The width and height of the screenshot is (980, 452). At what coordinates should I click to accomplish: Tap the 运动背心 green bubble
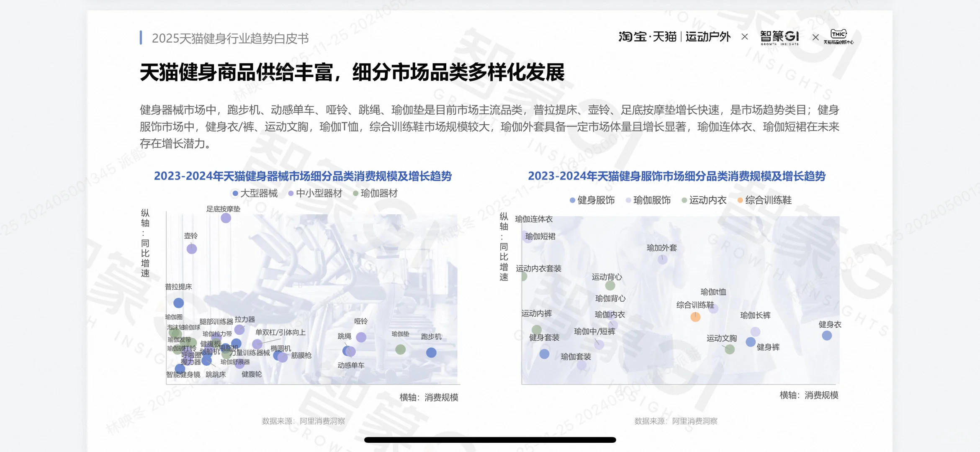(x=610, y=286)
